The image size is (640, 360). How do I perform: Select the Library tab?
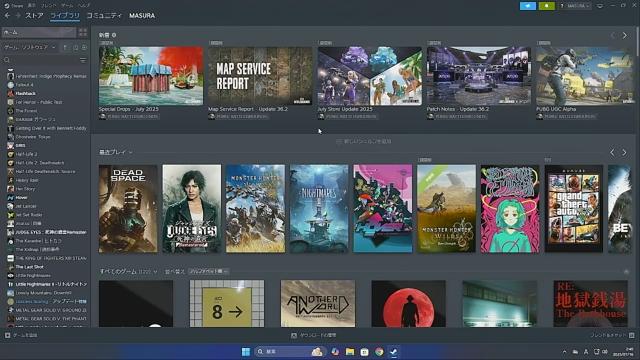65,16
